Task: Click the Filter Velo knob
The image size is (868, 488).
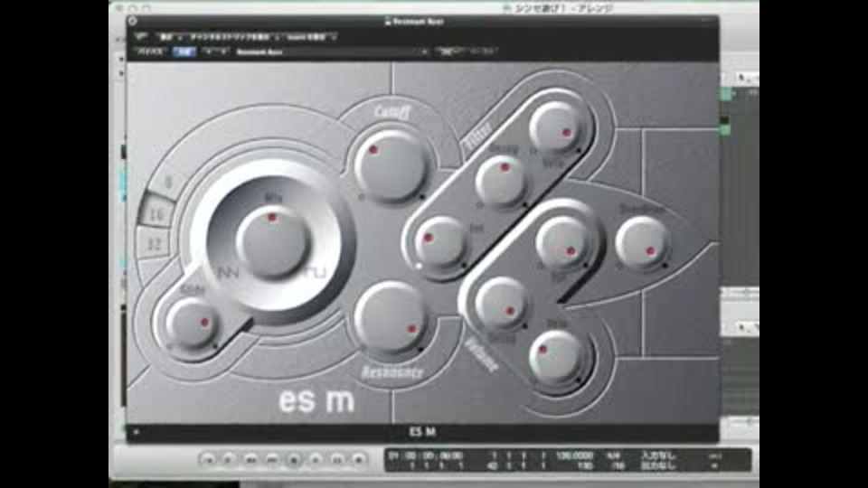Action: click(x=556, y=127)
